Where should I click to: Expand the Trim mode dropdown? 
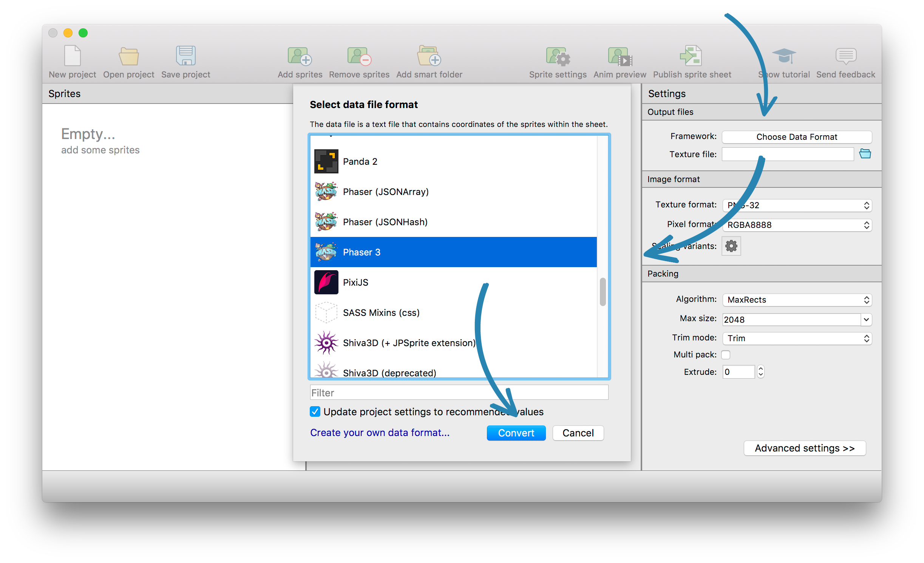(x=797, y=339)
